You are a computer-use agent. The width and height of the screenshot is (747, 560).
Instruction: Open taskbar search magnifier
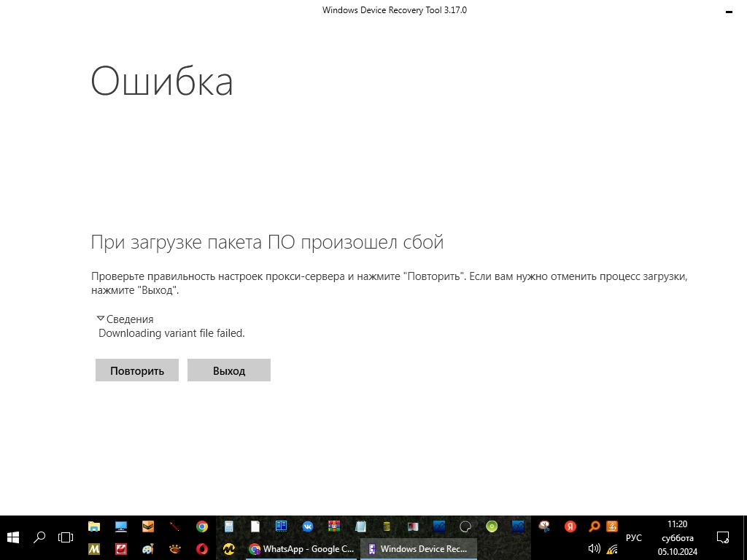[x=39, y=537]
